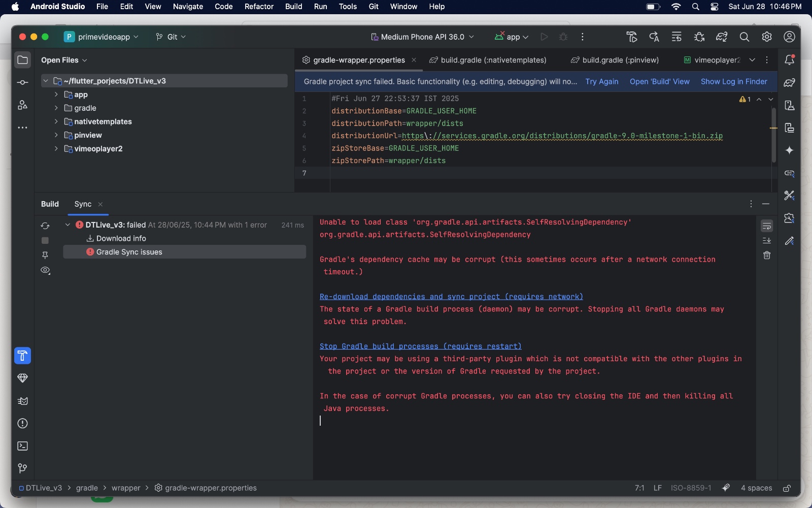The width and height of the screenshot is (812, 508).
Task: Open the Commit tool window icon
Action: (22, 82)
